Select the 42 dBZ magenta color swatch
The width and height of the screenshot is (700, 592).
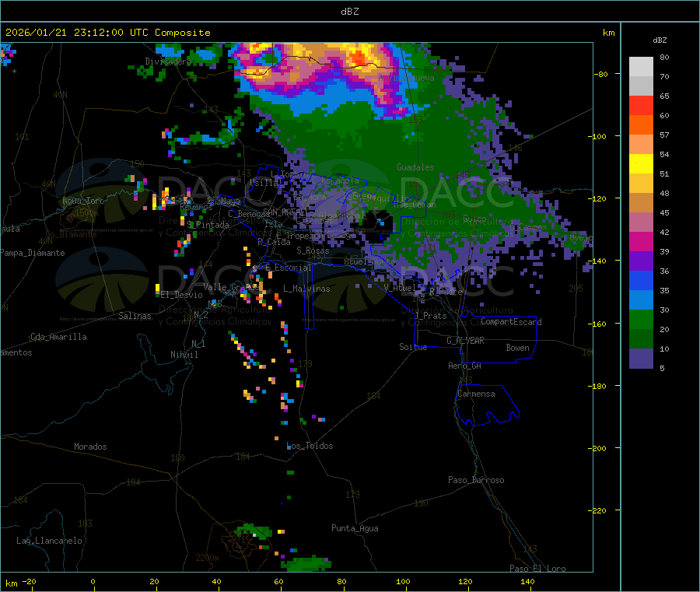641,222
